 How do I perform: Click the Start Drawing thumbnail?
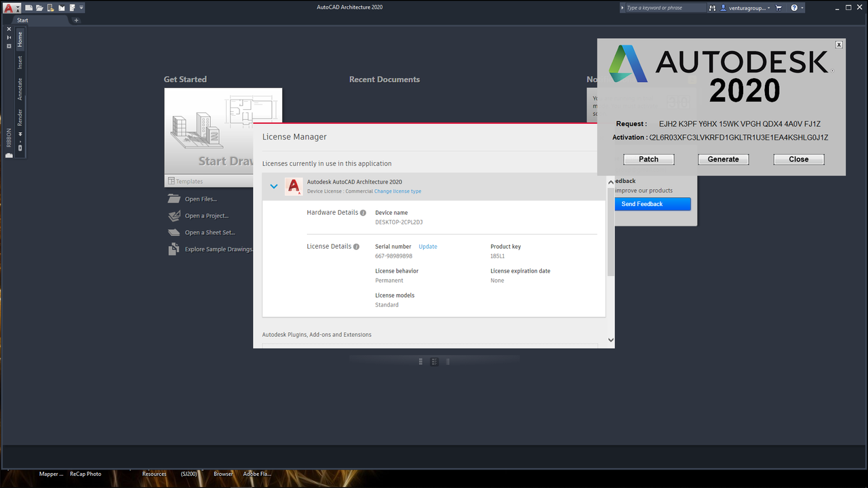tap(223, 131)
